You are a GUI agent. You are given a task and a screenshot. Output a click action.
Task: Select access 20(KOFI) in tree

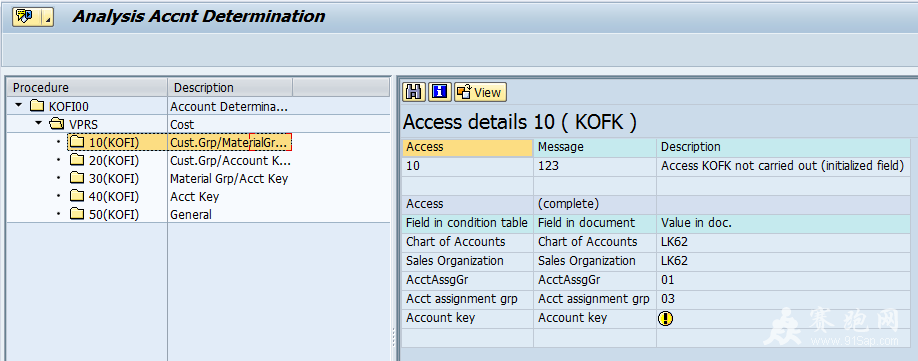click(114, 160)
